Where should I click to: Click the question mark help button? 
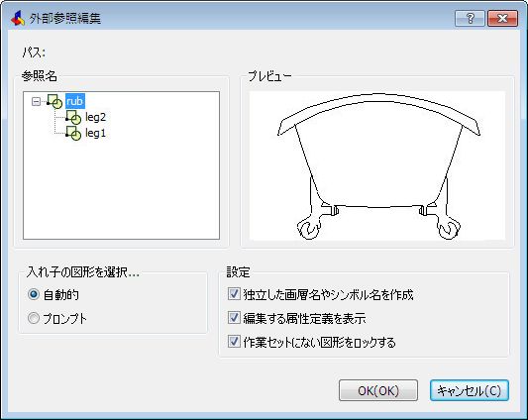pos(470,18)
